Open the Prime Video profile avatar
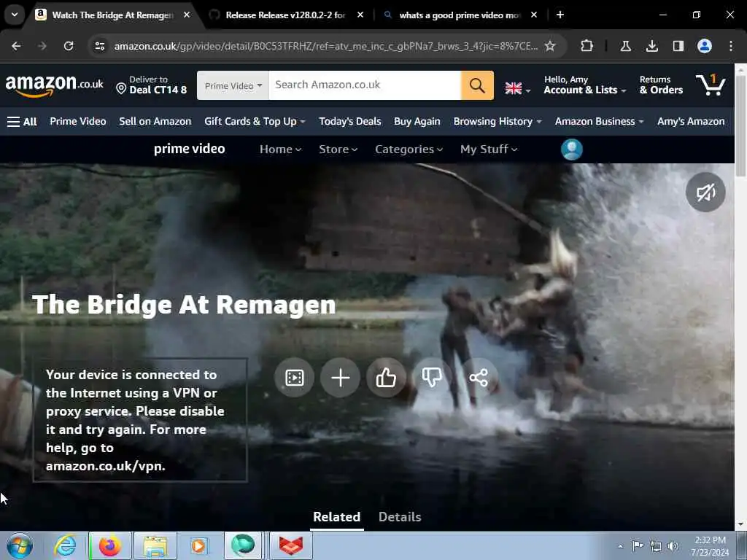747x560 pixels. (572, 149)
